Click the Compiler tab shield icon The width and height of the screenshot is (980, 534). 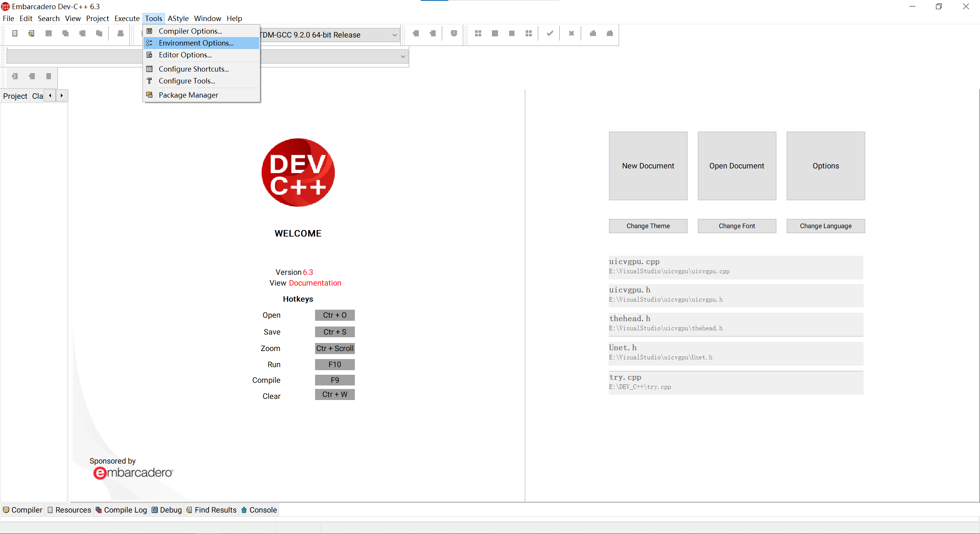6,510
